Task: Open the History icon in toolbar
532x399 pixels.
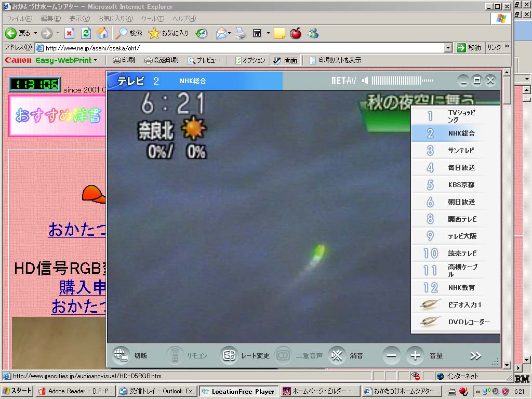Action: pyautogui.click(x=202, y=33)
